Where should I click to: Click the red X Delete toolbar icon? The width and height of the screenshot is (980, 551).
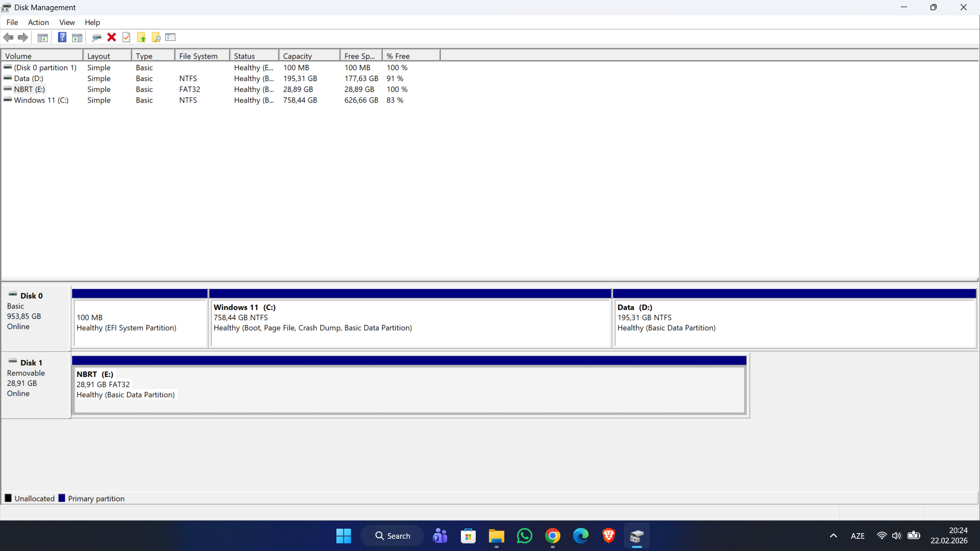112,37
